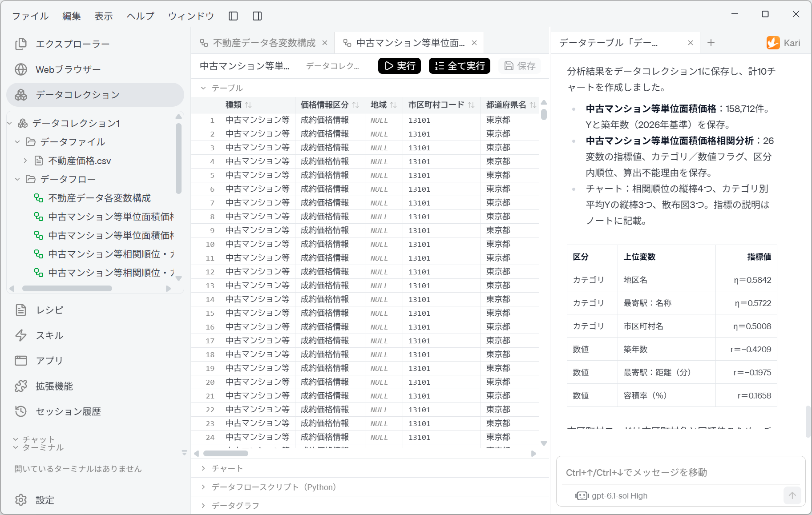The width and height of the screenshot is (812, 515).
Task: Toggle the right sidebar layout icon
Action: click(x=257, y=16)
